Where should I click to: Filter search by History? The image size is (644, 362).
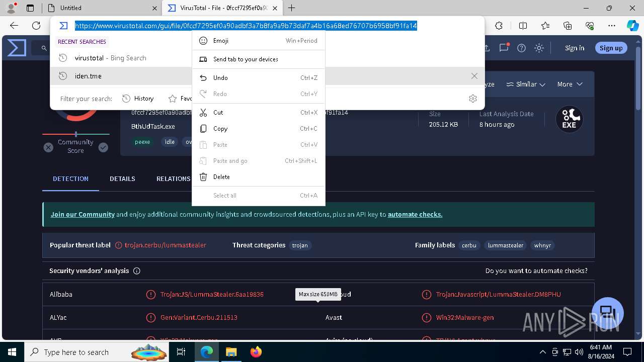point(138,99)
